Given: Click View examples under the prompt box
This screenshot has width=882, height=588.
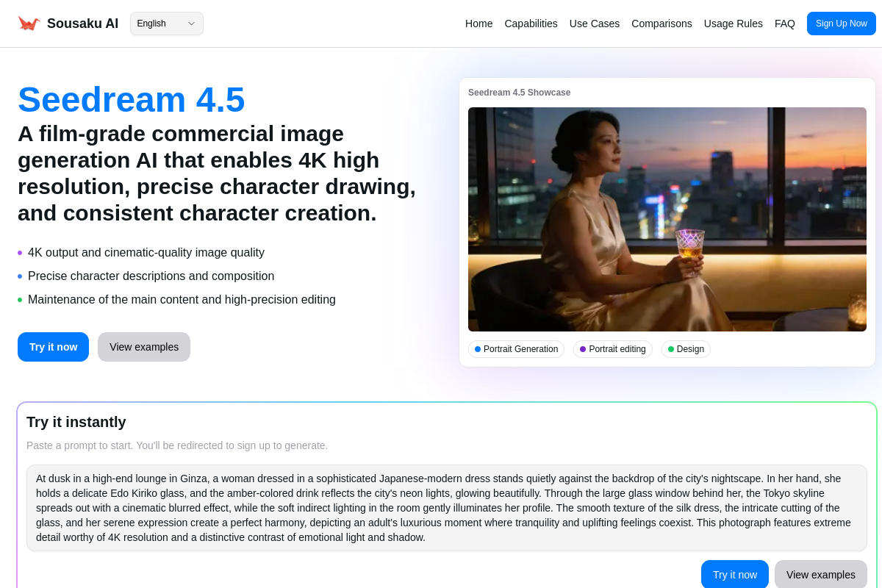Looking at the screenshot, I should coord(820,575).
